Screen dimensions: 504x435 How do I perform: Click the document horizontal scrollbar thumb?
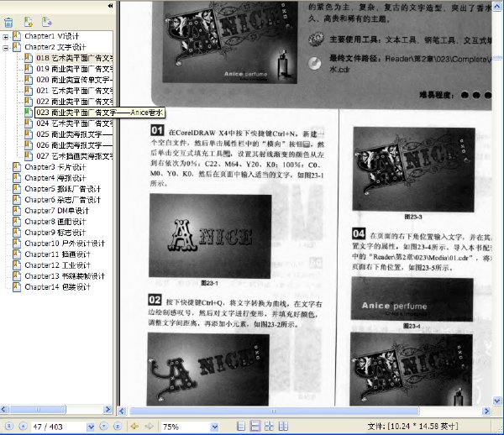(x=274, y=411)
